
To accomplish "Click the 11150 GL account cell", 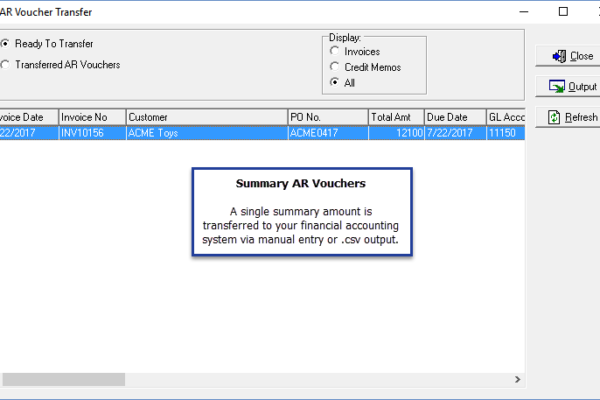I will pos(506,133).
